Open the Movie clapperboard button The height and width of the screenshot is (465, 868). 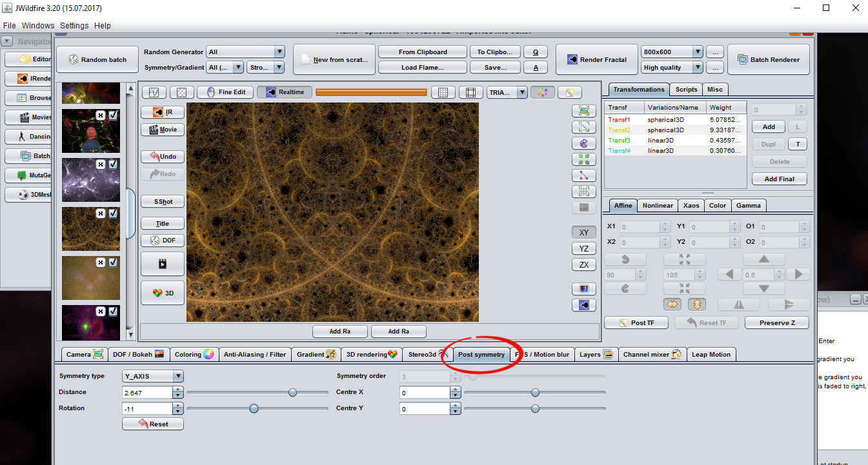click(163, 130)
